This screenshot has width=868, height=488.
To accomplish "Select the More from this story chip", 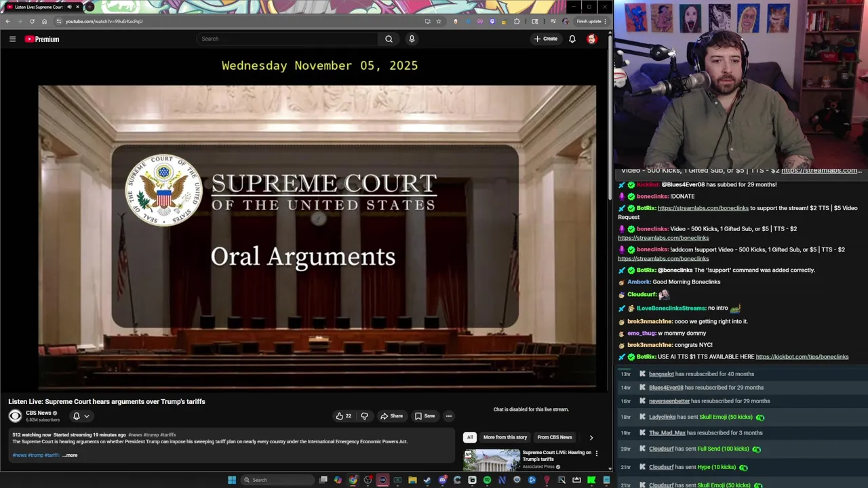I will [x=505, y=437].
